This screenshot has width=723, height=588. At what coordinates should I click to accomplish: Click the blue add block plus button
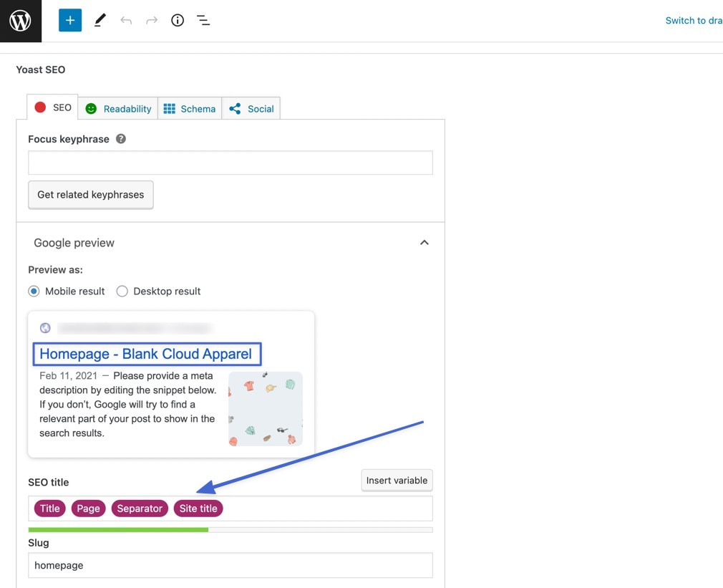[70, 21]
